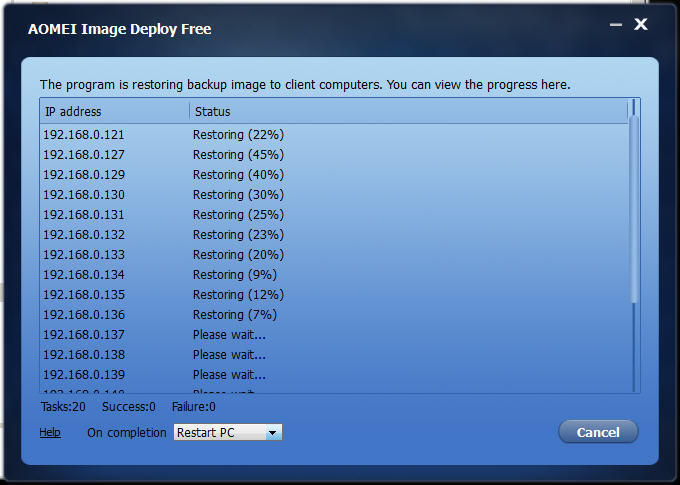Click the Restoring (30%) status

tap(238, 195)
